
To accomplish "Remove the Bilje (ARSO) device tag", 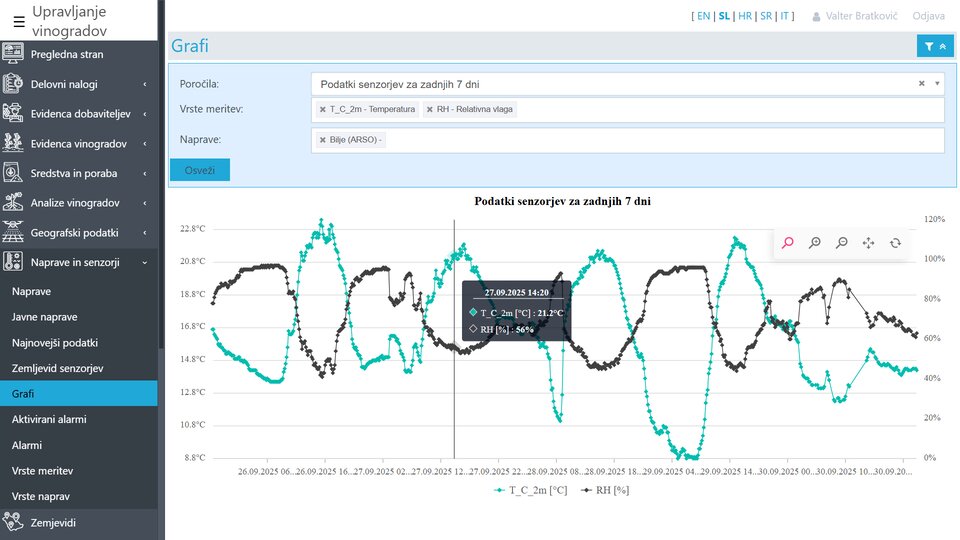I will click(322, 140).
